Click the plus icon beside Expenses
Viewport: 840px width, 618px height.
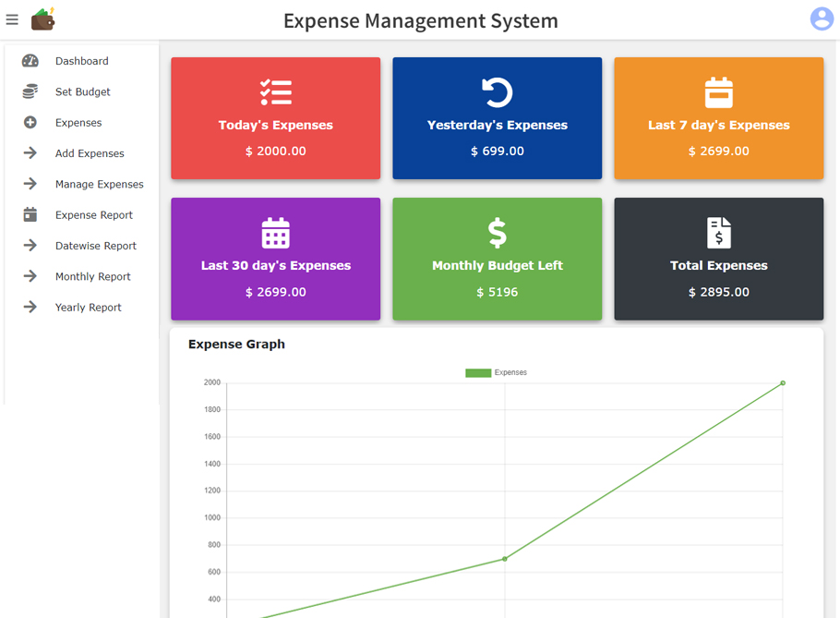(30, 123)
